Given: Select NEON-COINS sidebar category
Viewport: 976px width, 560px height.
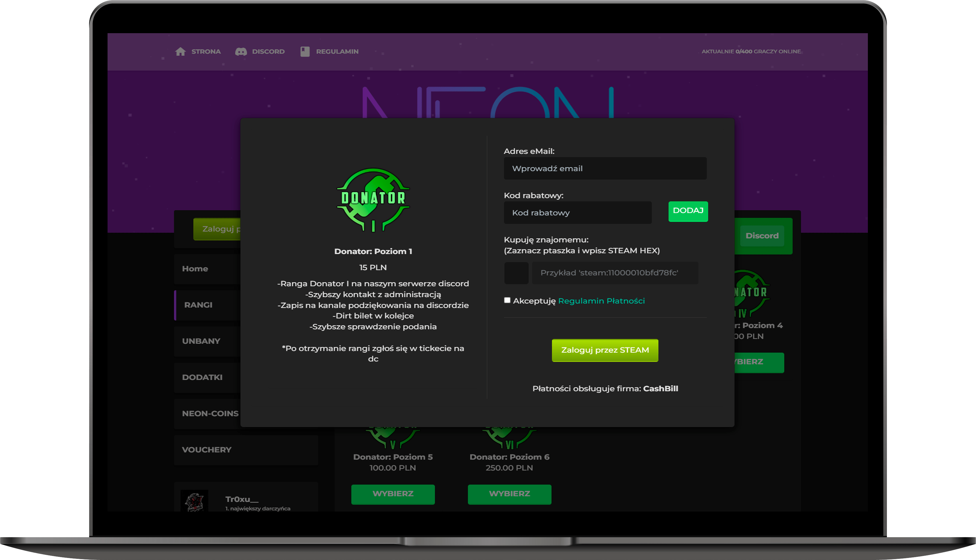Looking at the screenshot, I should click(208, 414).
